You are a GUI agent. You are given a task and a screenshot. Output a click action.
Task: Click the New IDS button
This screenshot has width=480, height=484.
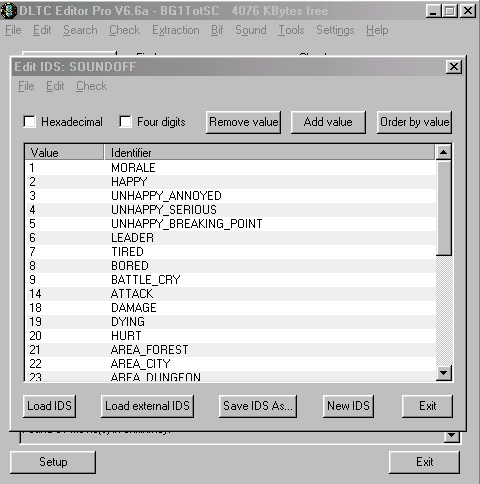[348, 406]
